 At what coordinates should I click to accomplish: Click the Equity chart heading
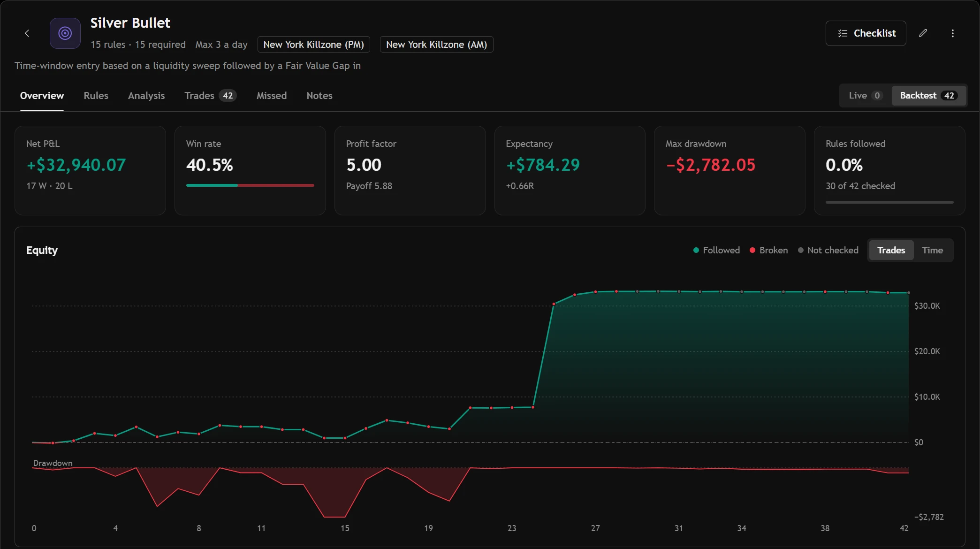point(42,250)
